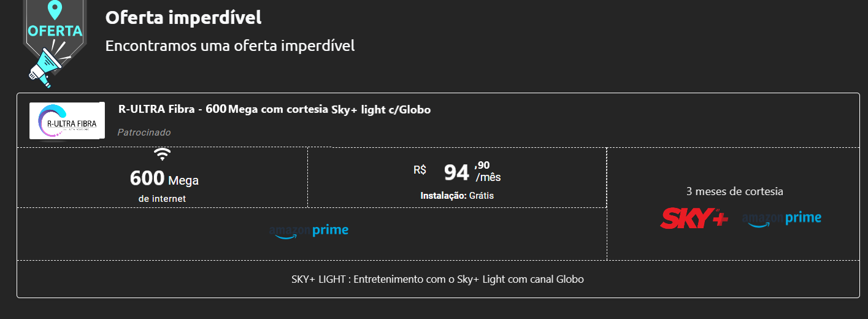
Task: Click the Instalação: Grátis text
Action: tap(456, 196)
